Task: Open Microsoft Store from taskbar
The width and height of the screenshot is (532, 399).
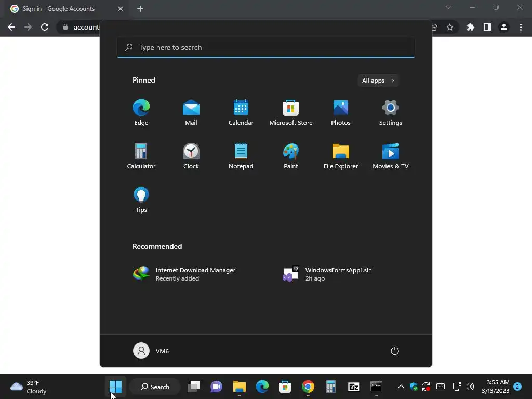Action: coord(285,387)
